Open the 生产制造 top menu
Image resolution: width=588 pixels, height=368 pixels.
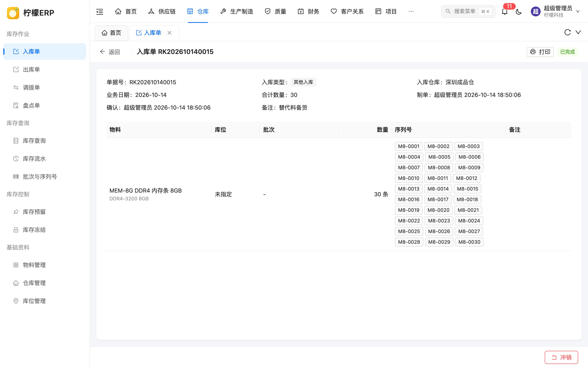(x=237, y=11)
